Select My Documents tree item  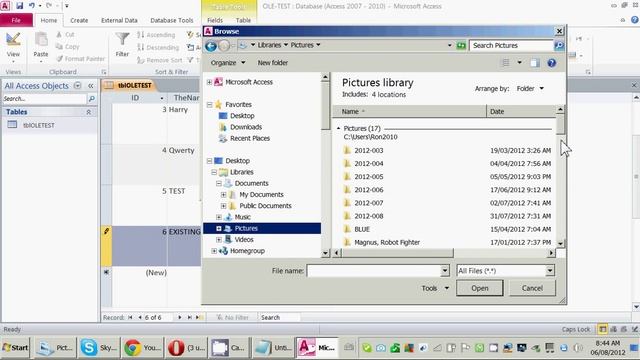point(261,195)
